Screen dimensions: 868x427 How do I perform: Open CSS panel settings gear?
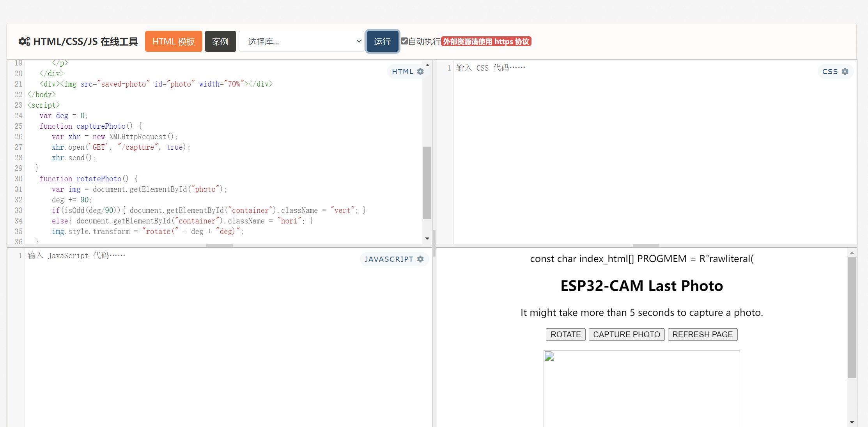845,72
